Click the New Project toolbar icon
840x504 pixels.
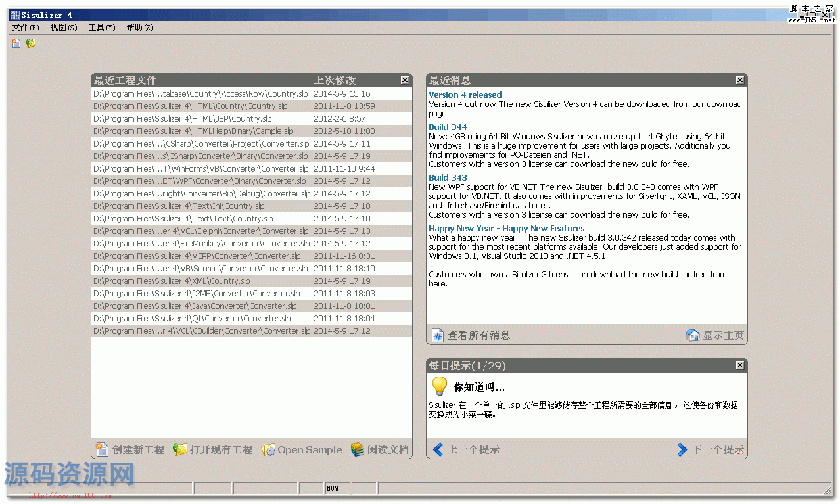click(15, 42)
